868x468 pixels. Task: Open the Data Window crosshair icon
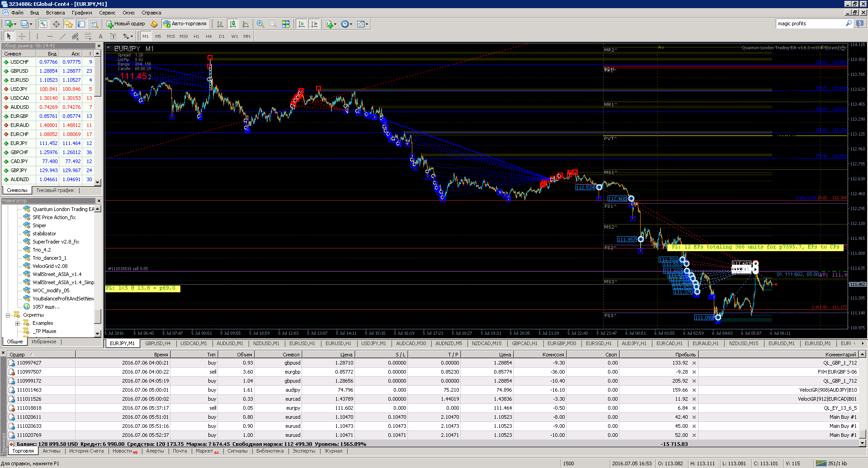pos(56,24)
